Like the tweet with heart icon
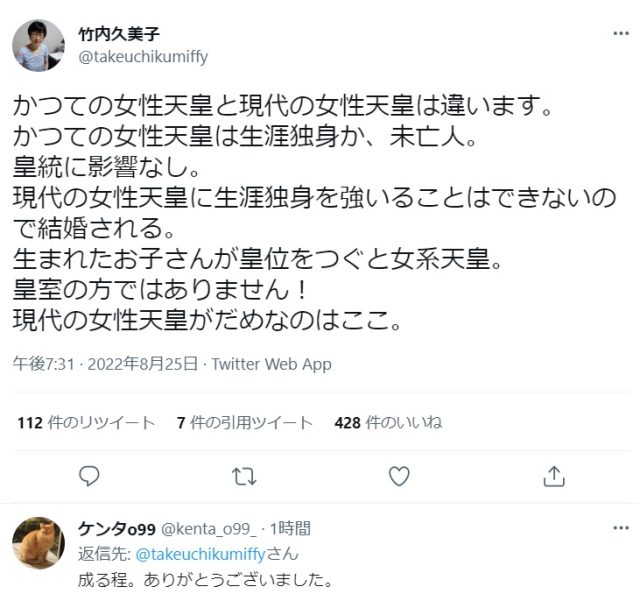 point(399,476)
